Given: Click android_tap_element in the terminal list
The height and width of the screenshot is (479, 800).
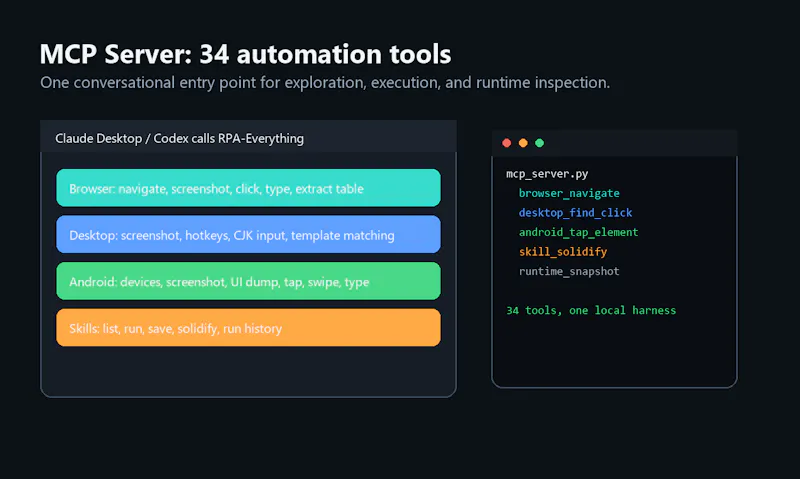Looking at the screenshot, I should coord(579,232).
